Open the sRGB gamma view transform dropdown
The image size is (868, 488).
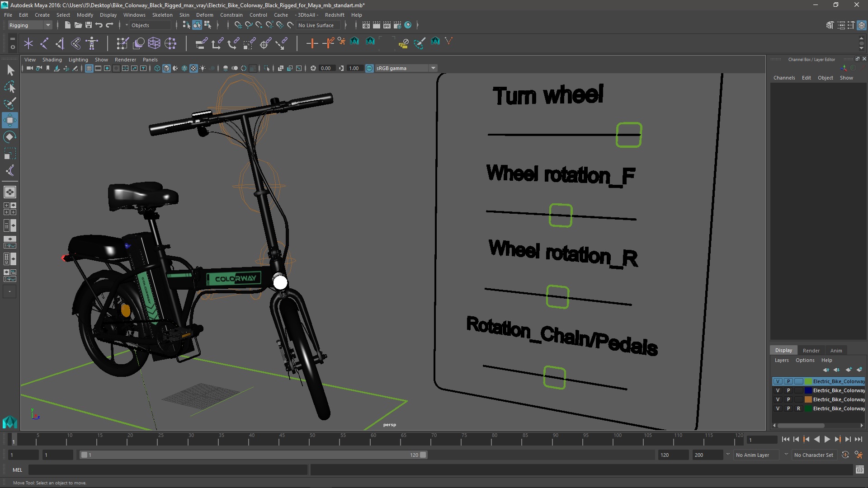click(406, 68)
